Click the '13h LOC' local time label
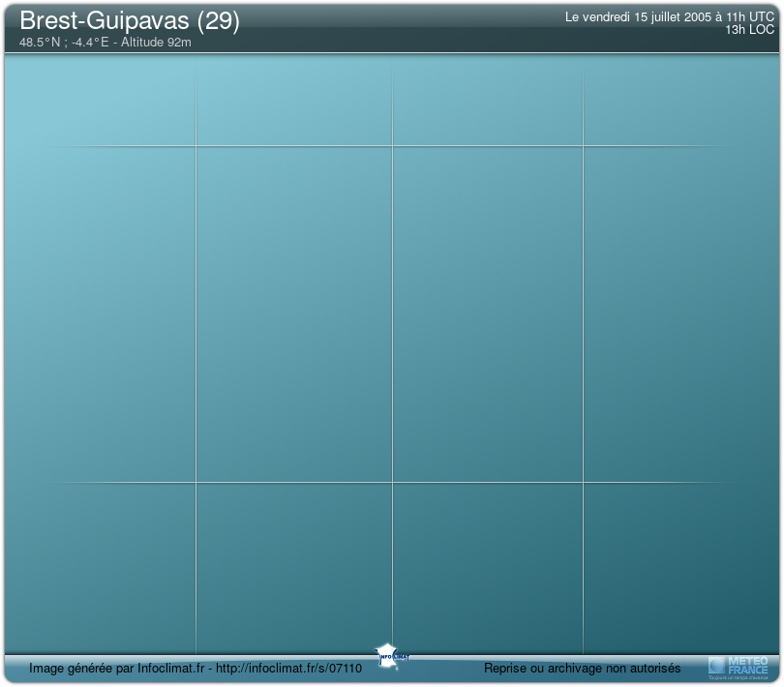The image size is (784, 687). click(x=749, y=30)
